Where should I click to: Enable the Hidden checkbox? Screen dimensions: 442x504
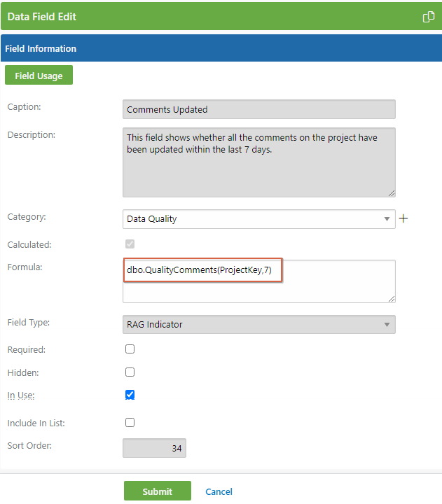[x=130, y=372]
